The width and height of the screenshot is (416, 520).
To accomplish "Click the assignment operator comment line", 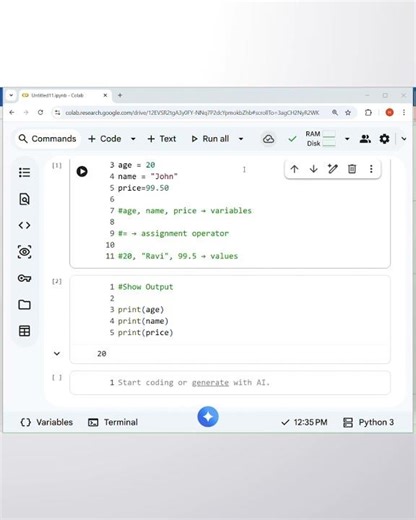I will [173, 233].
